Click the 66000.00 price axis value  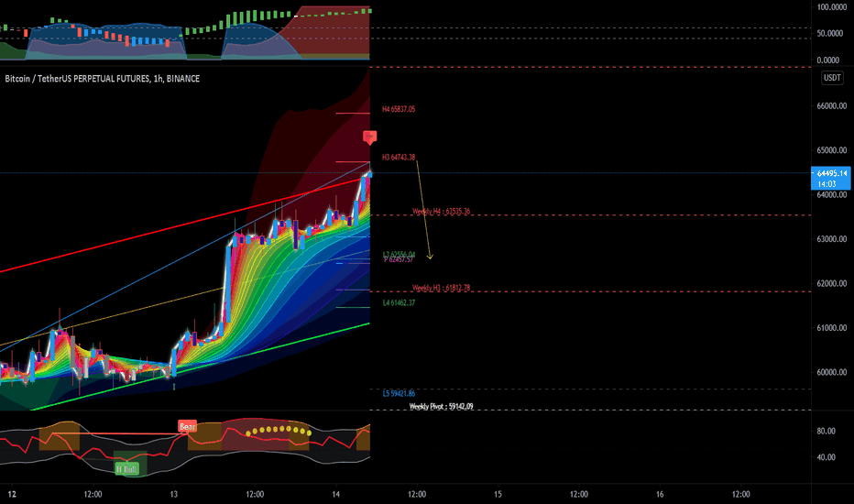coord(832,105)
